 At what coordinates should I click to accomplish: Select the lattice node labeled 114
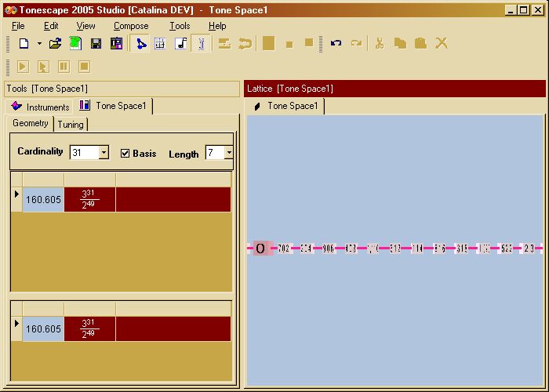[417, 249]
